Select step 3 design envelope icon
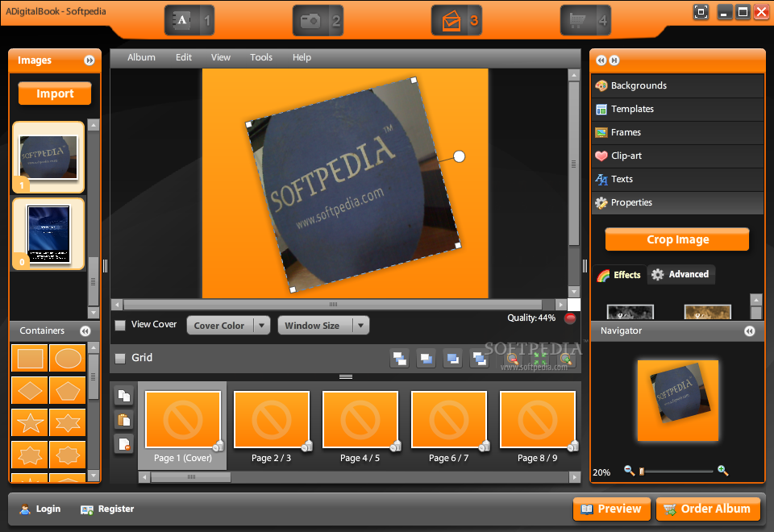 pos(456,20)
